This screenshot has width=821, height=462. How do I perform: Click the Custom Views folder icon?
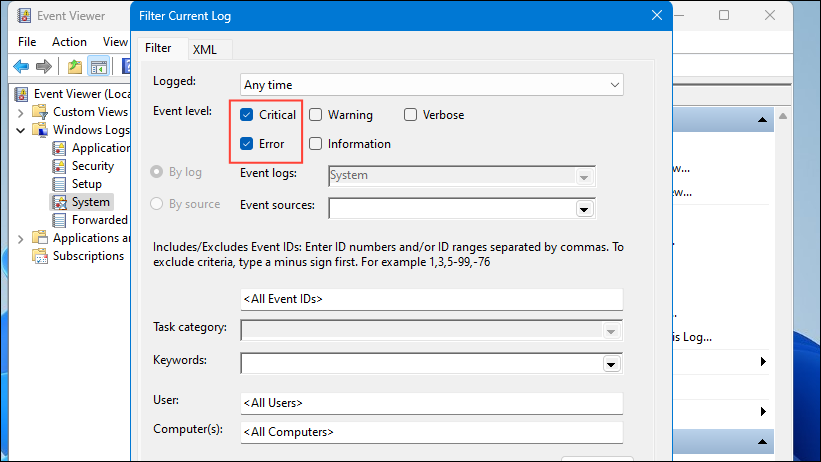(40, 112)
